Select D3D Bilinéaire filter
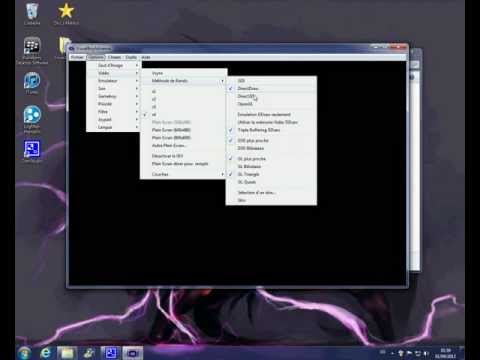Screen dimensions: 480x360 (271, 148)
